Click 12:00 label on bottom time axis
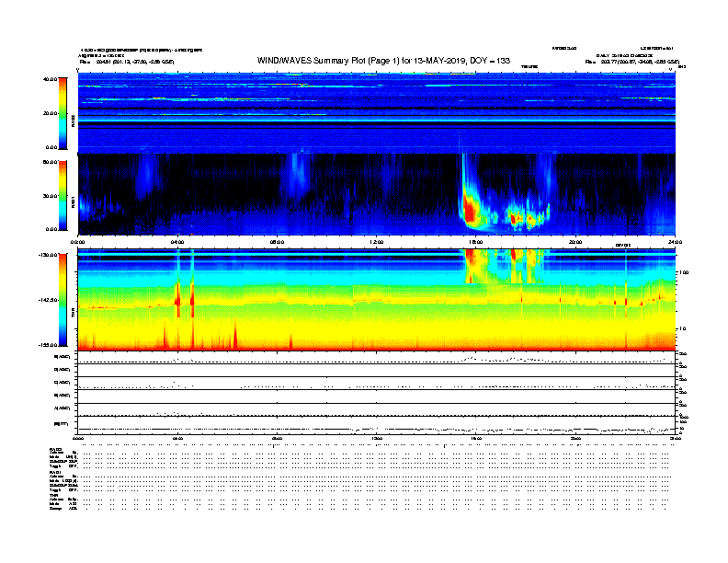This screenshot has width=728, height=563. point(377,438)
